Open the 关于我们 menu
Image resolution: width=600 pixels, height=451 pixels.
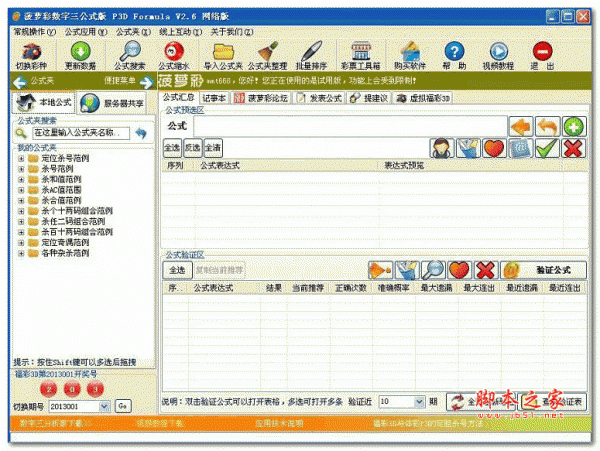click(x=232, y=32)
